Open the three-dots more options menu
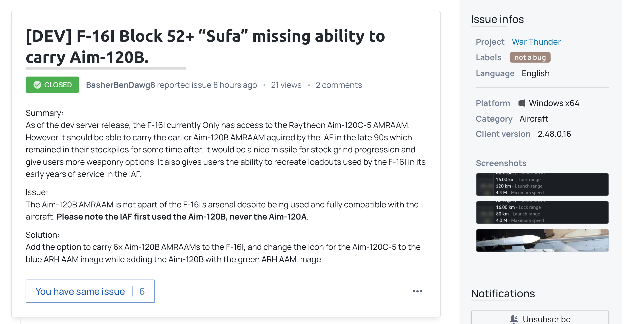Image resolution: width=644 pixels, height=324 pixels. coord(417,291)
